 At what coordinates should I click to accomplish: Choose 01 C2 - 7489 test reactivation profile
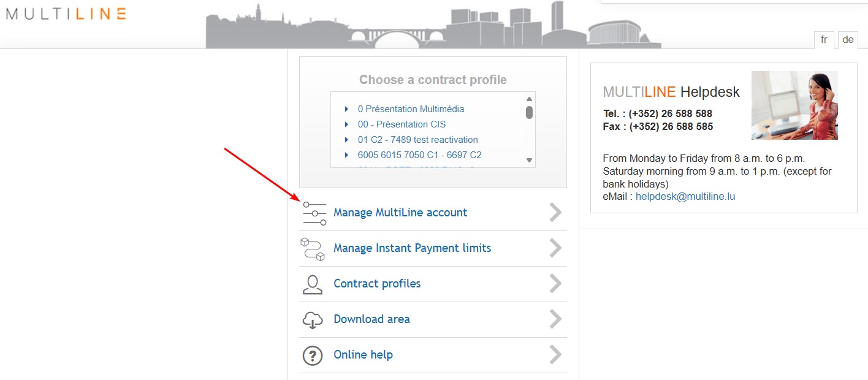click(417, 140)
